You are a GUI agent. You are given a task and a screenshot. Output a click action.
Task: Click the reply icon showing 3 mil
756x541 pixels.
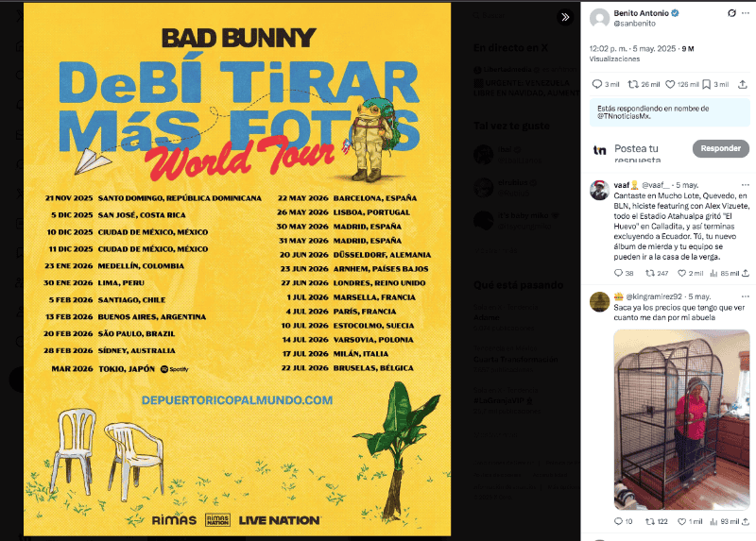597,84
